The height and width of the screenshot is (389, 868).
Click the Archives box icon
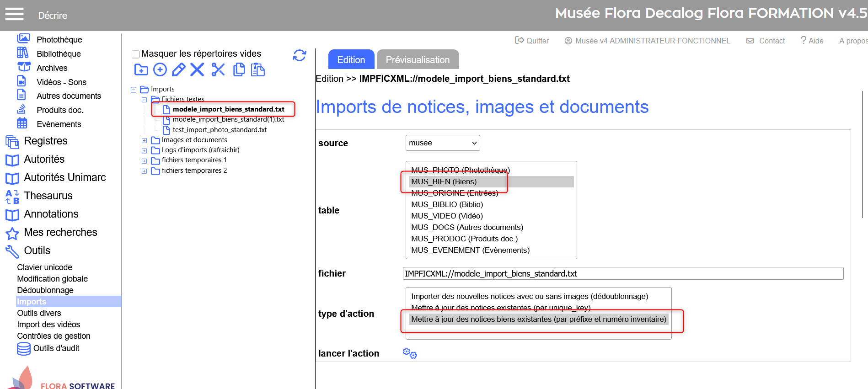24,67
